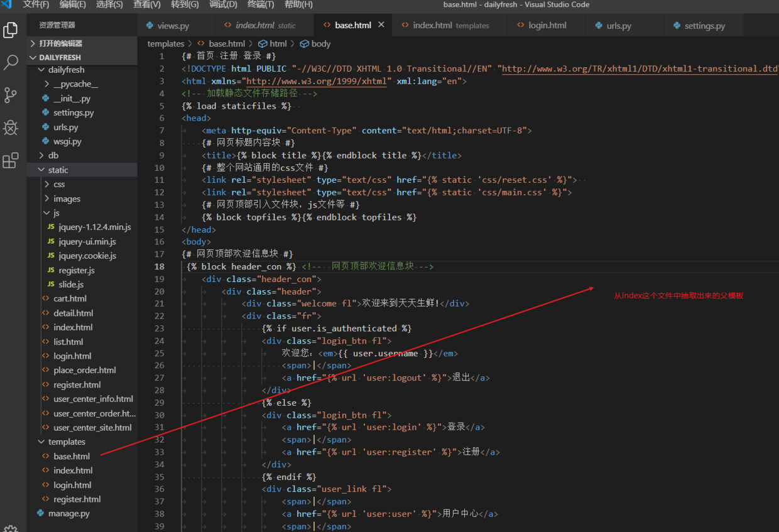The height and width of the screenshot is (532, 779).
Task: Switch to settings.py tab
Action: 702,26
